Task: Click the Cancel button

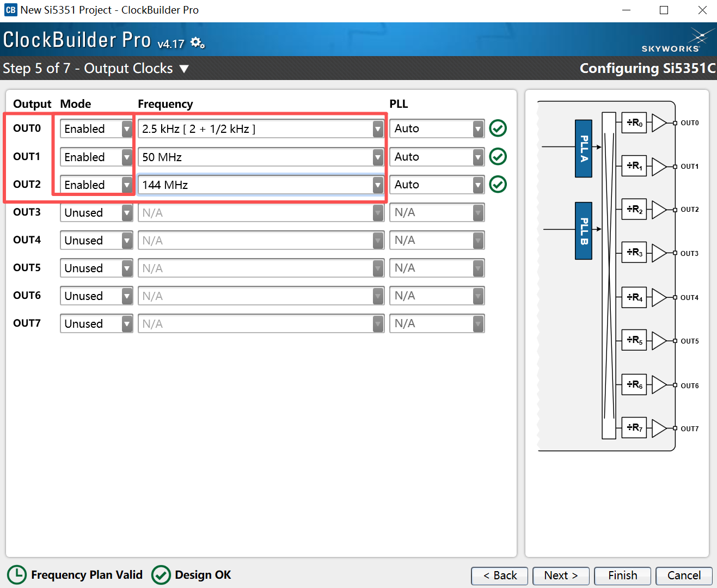Action: click(x=684, y=575)
